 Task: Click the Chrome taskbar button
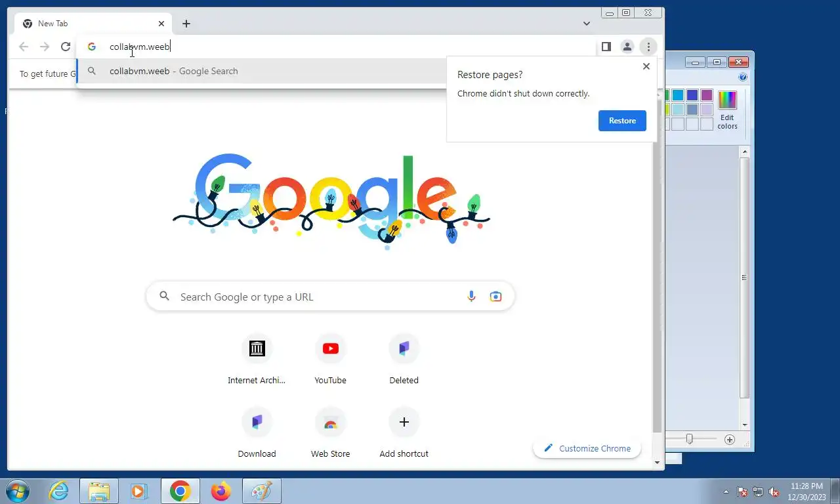point(180,491)
